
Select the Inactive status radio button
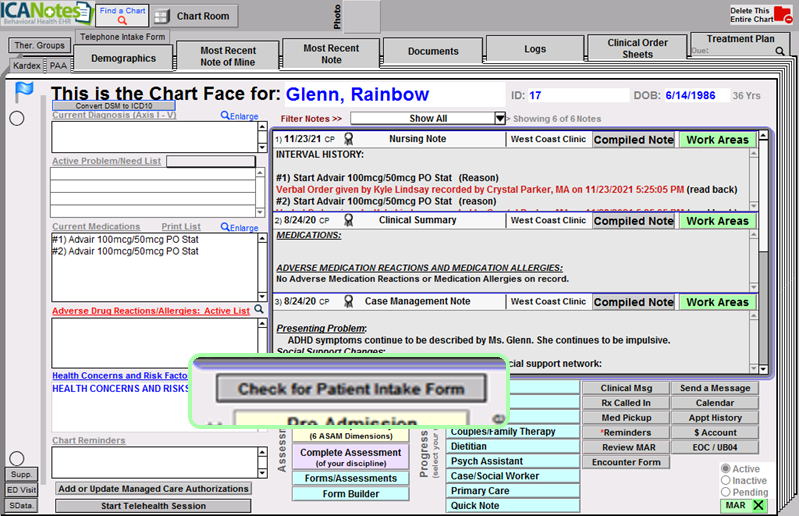[x=726, y=481]
